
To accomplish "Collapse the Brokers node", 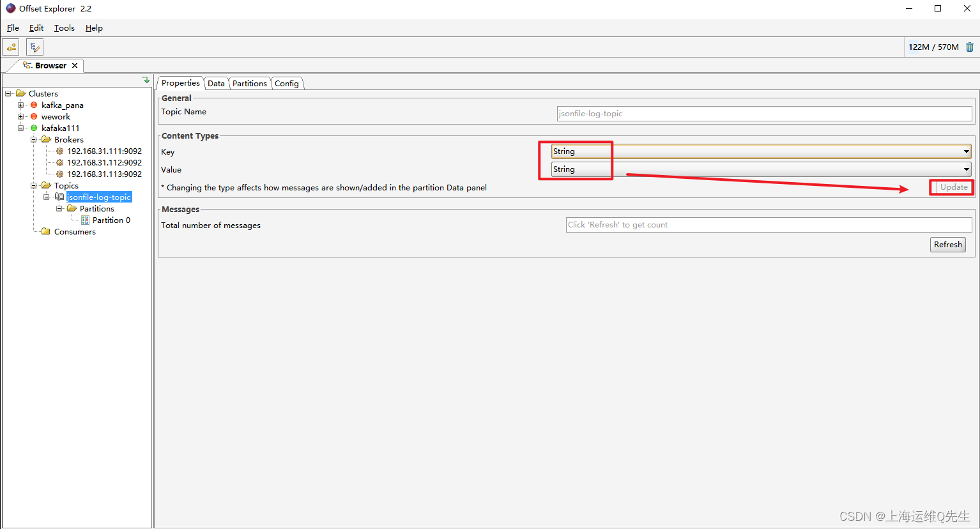I will coord(34,139).
